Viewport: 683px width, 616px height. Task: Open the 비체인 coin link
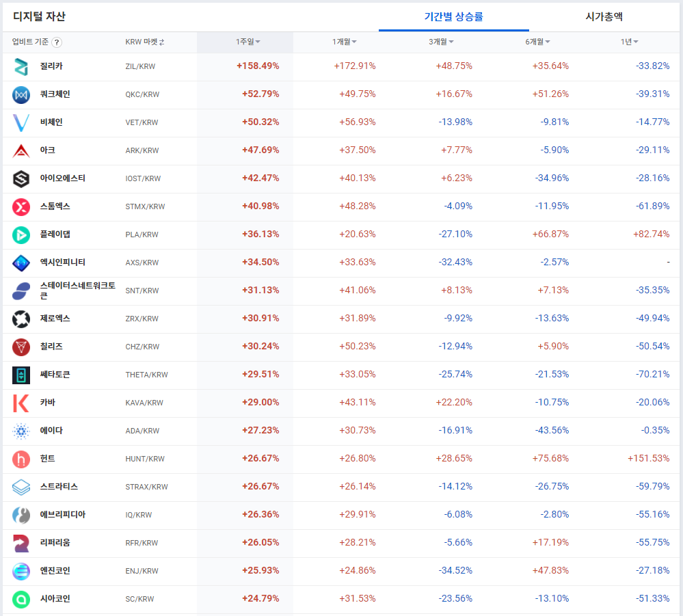coord(51,122)
